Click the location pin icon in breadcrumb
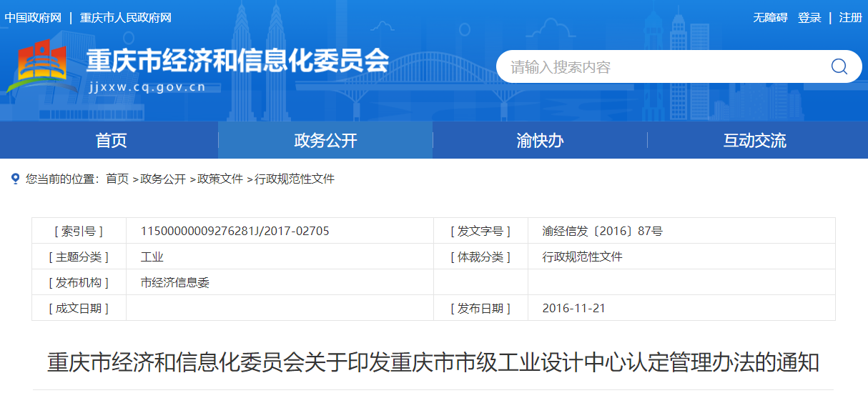Screen dimensions: 868x393 click(x=16, y=179)
